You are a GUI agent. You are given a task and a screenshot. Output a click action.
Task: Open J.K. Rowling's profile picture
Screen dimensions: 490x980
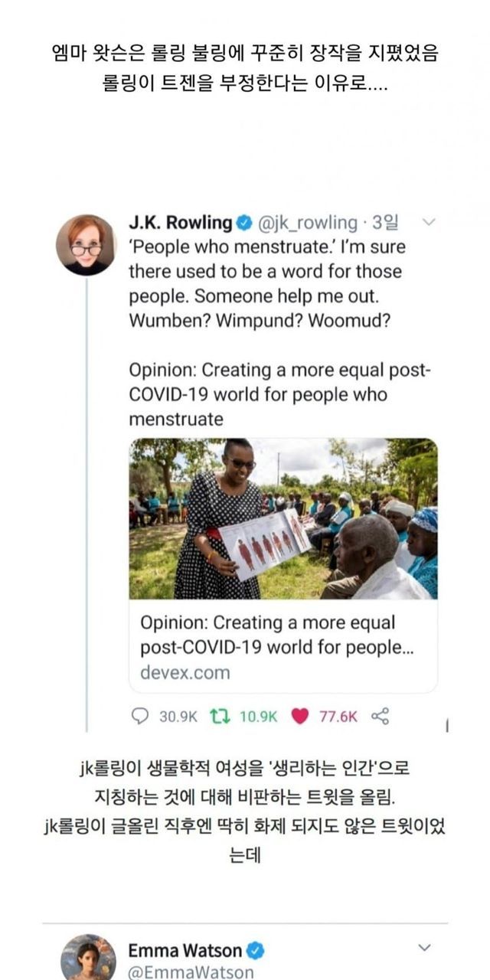[86, 245]
